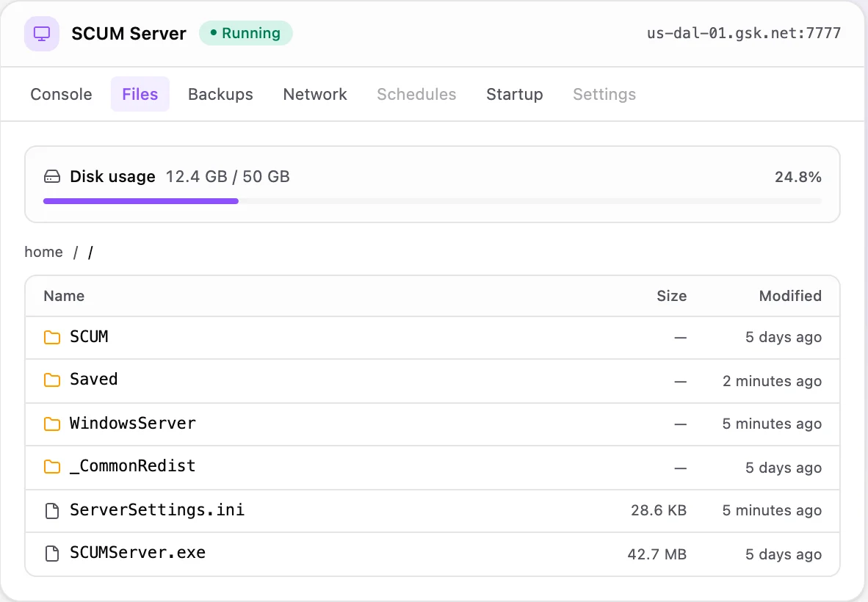Open the _CommonRedist folder name
Image resolution: width=868 pixels, height=602 pixels.
tap(133, 466)
